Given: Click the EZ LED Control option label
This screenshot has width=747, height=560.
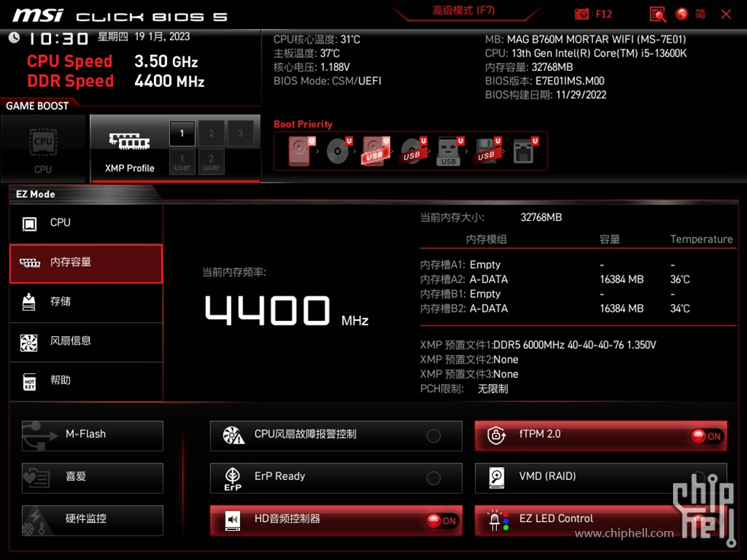Looking at the screenshot, I should (x=556, y=519).
